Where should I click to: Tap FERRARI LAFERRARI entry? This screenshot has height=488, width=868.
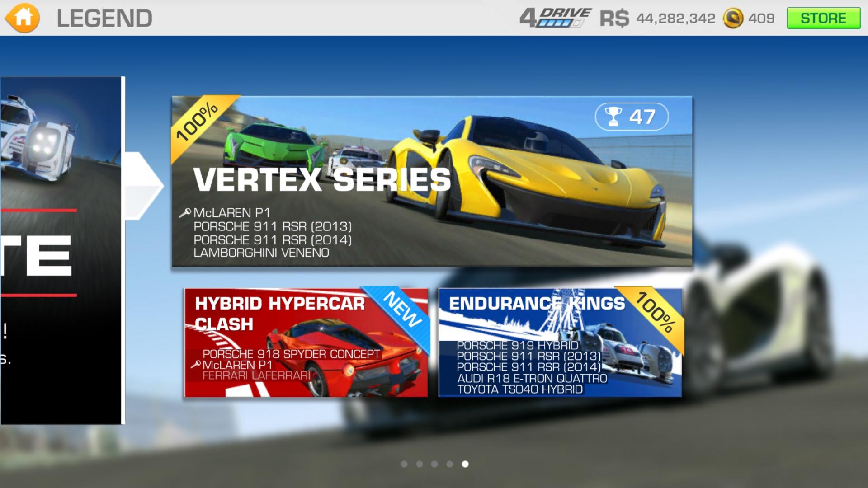click(256, 375)
